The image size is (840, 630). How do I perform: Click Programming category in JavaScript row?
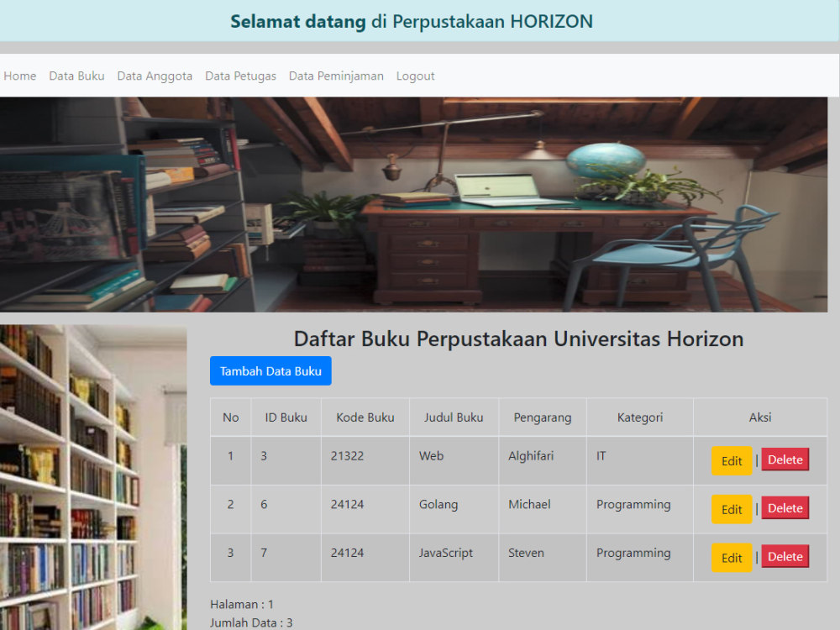[x=639, y=557]
